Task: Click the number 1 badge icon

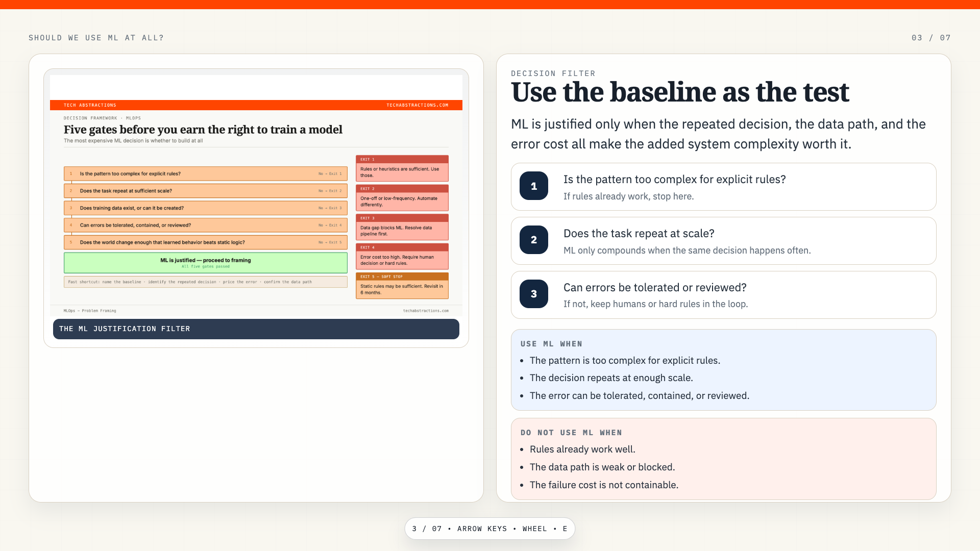Action: pyautogui.click(x=534, y=186)
